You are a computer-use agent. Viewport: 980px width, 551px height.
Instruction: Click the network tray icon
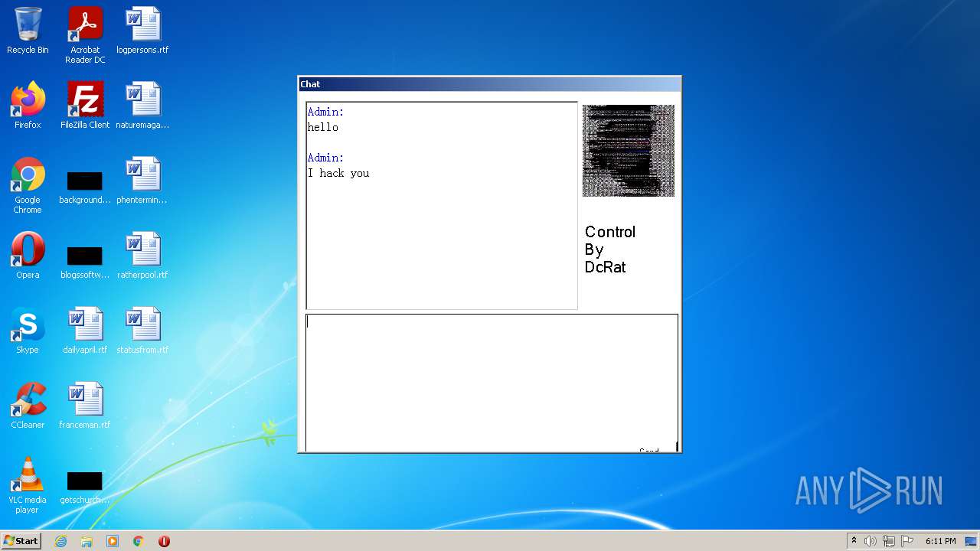pyautogui.click(x=889, y=541)
